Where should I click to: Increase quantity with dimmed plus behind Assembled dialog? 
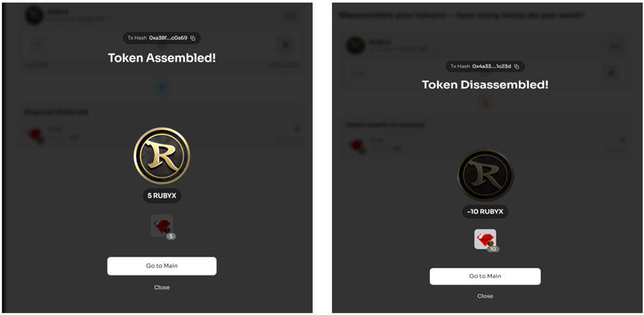[x=285, y=46]
